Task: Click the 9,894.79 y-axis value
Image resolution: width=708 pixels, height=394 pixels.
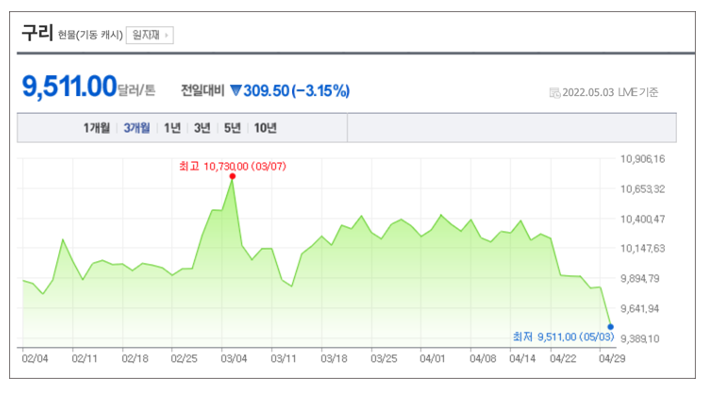Action: pyautogui.click(x=640, y=279)
